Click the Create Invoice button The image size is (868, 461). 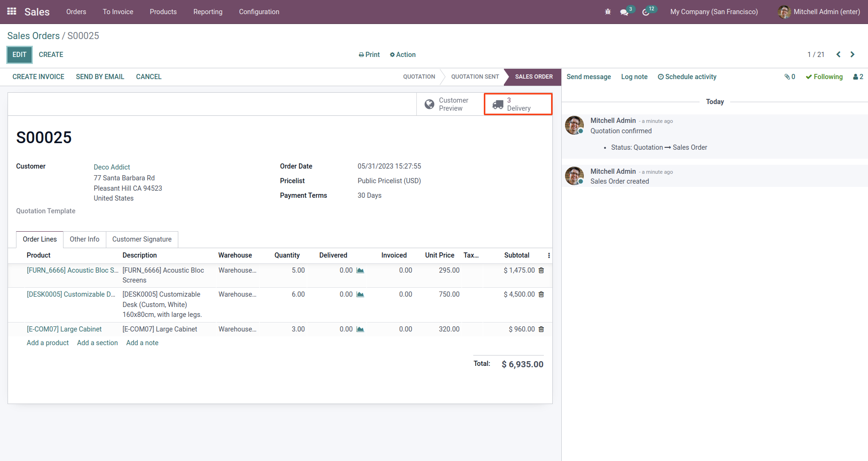pyautogui.click(x=38, y=77)
